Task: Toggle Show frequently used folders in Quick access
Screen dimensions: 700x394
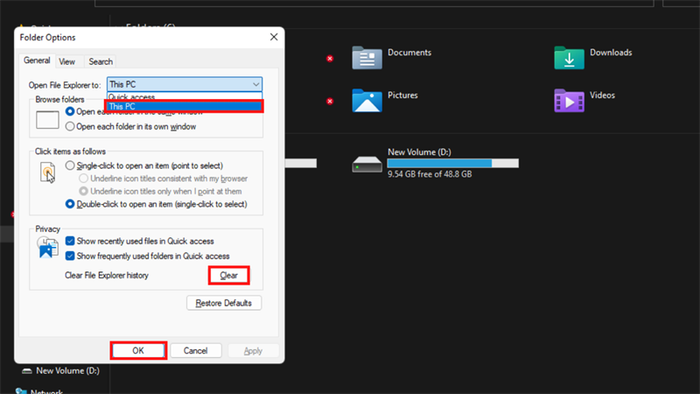Action: (x=148, y=256)
